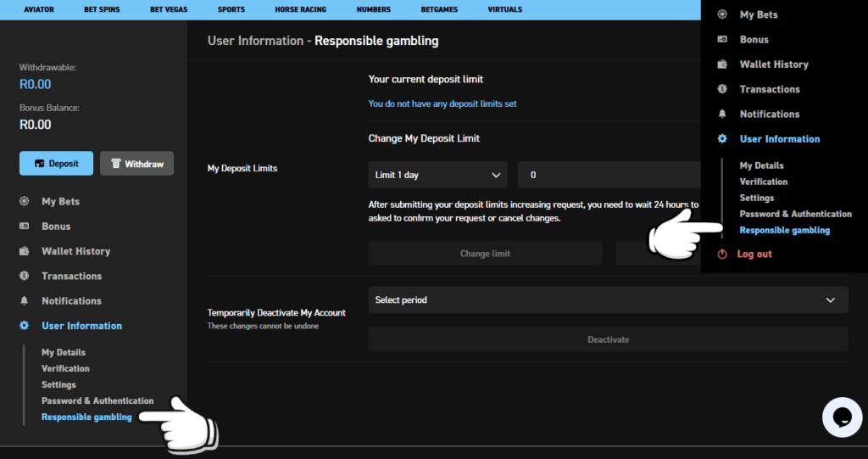Click the User Information gear in dropdown menu

[x=722, y=138]
